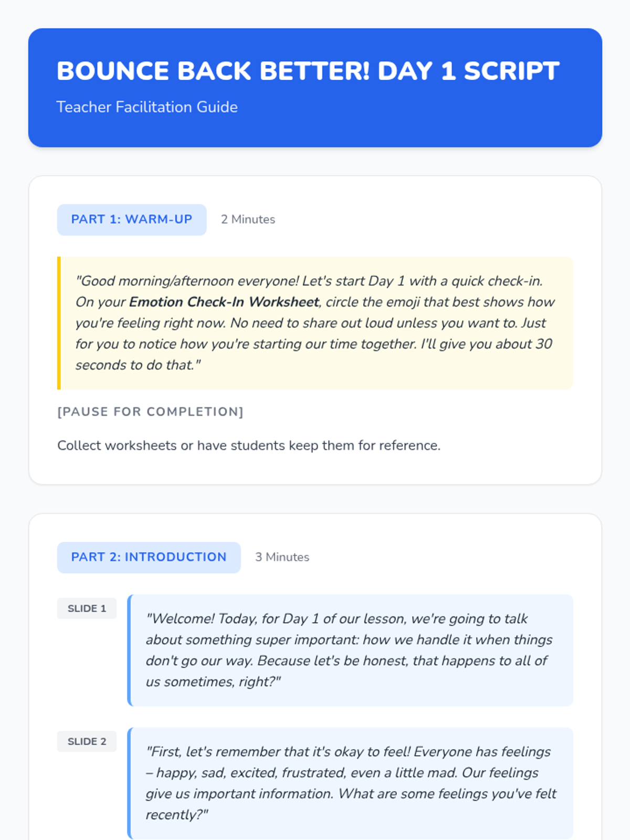The width and height of the screenshot is (630, 840).
Task: Select the Part 2: Introduction badge
Action: click(x=149, y=557)
